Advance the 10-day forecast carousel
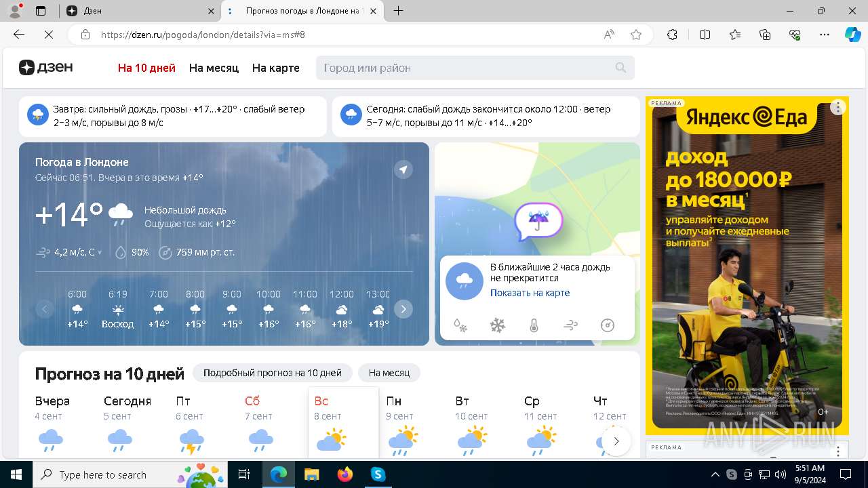 (x=616, y=441)
